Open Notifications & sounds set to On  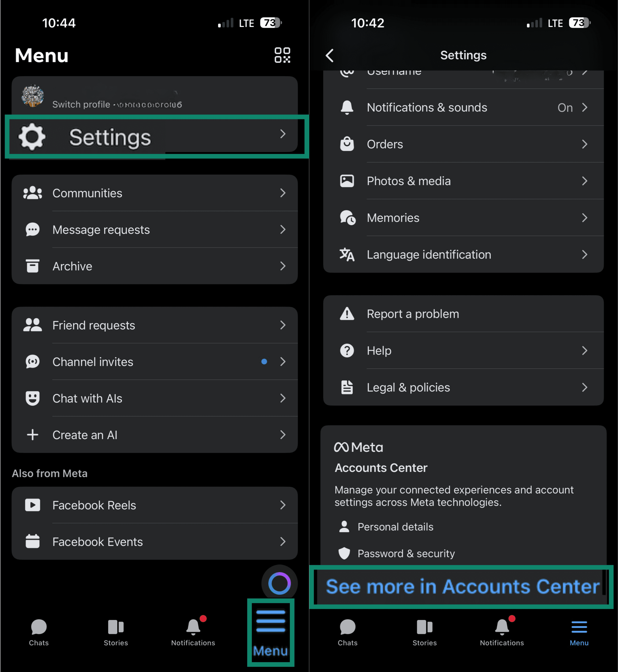coord(463,107)
